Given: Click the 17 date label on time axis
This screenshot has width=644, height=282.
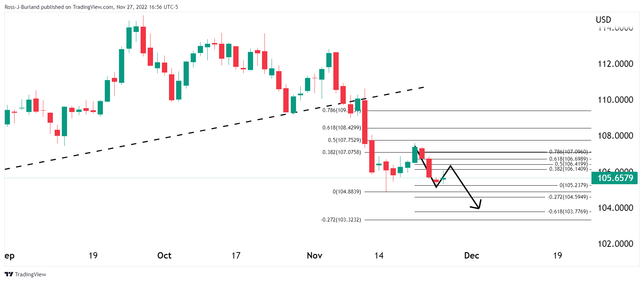Looking at the screenshot, I should (x=236, y=255).
